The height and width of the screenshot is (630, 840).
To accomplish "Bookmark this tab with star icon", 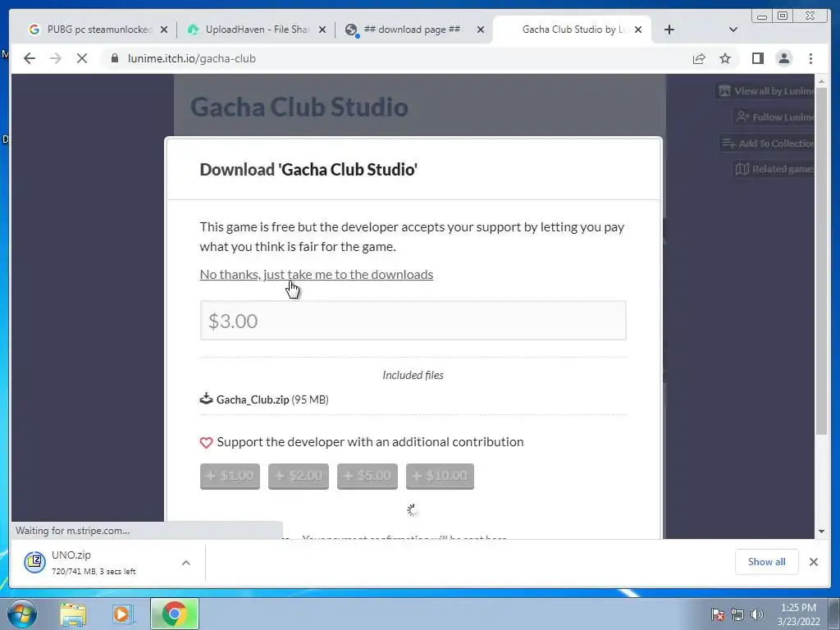I will coord(725,58).
